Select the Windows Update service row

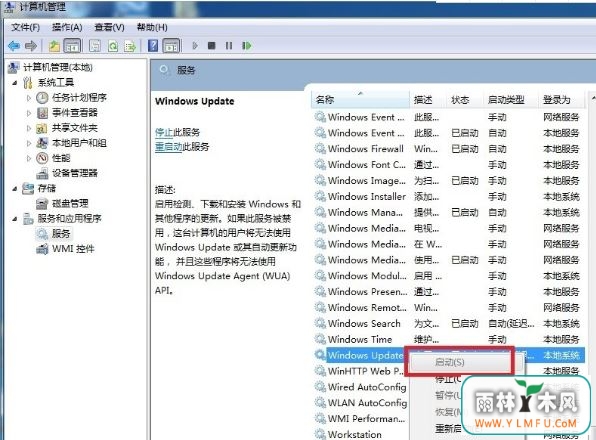point(449,355)
